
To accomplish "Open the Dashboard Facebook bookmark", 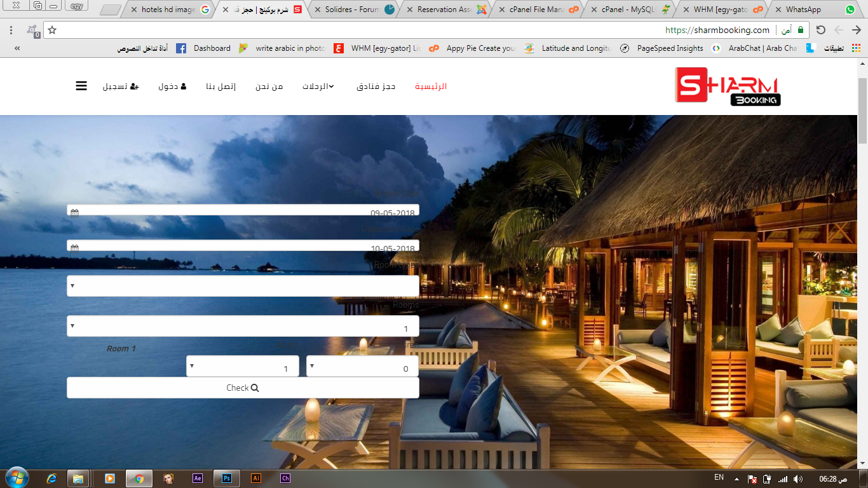I will coord(205,48).
